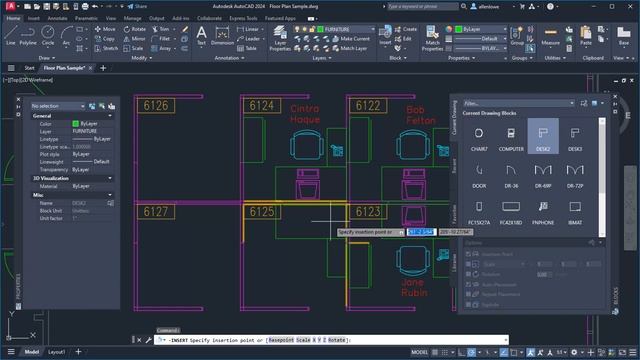Click the Share button in title bar

pyautogui.click(x=137, y=7)
